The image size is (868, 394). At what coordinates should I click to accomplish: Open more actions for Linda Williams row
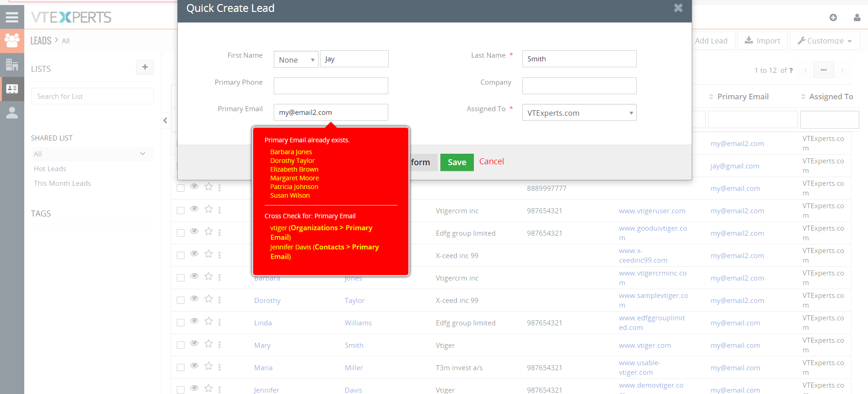pyautogui.click(x=219, y=322)
